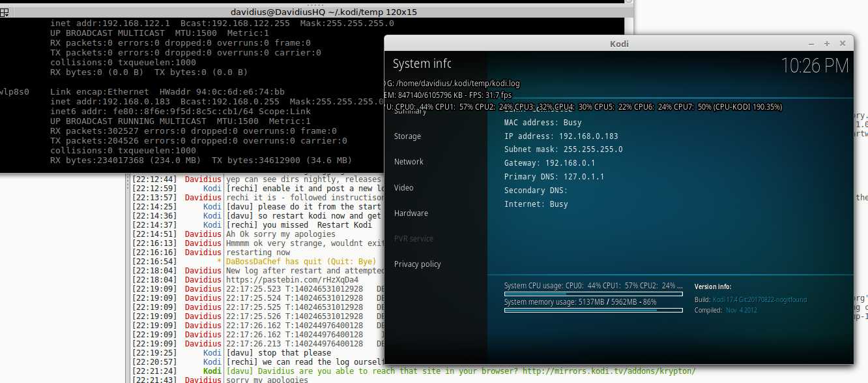Click HWaddr 94:0c:6d:e6:74:bb in terminal
Screen dimensions: 868x383
223,92
